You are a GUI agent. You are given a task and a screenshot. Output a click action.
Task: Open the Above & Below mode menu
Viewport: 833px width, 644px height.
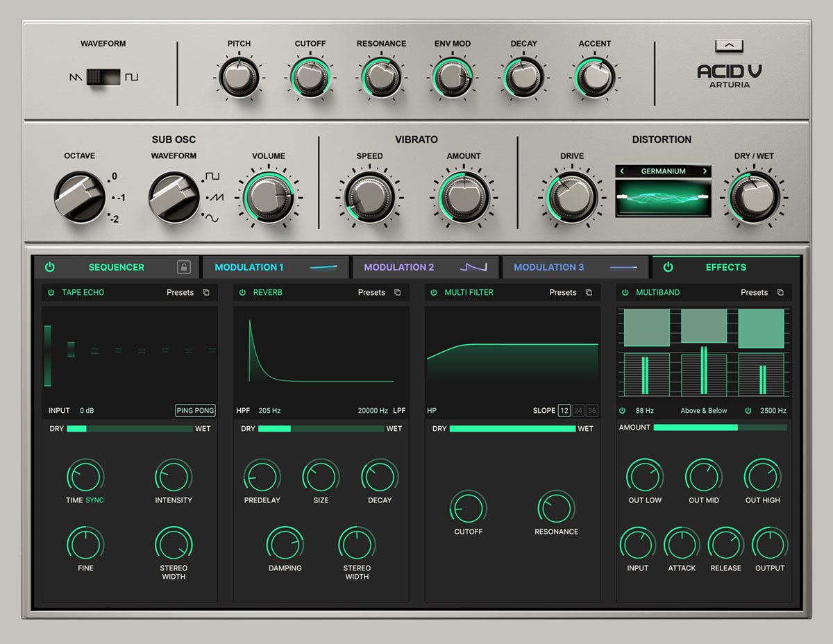tap(704, 411)
